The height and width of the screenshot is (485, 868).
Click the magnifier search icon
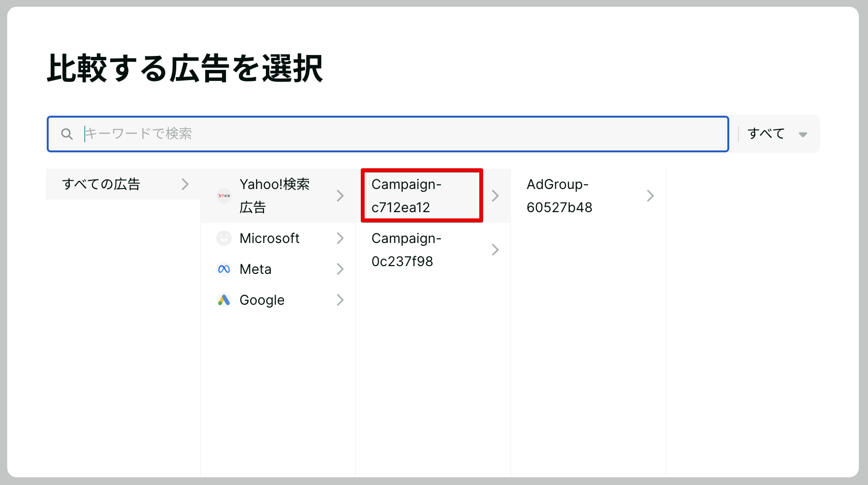67,134
